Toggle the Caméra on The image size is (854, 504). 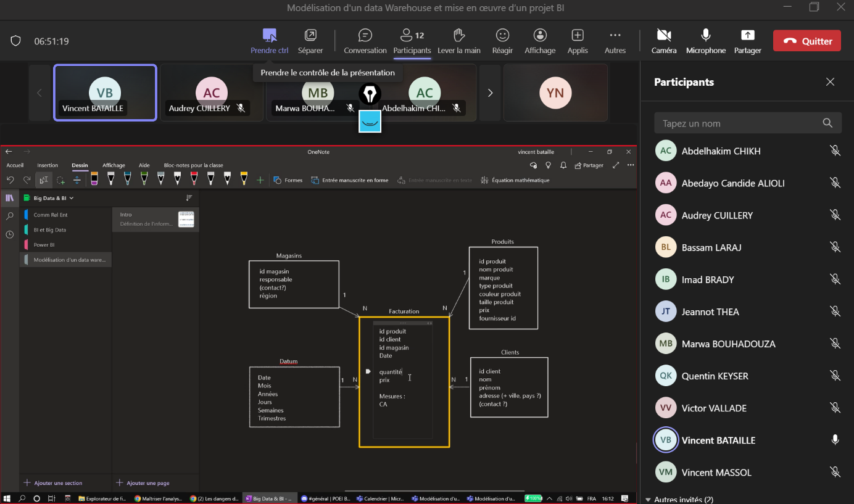(663, 35)
